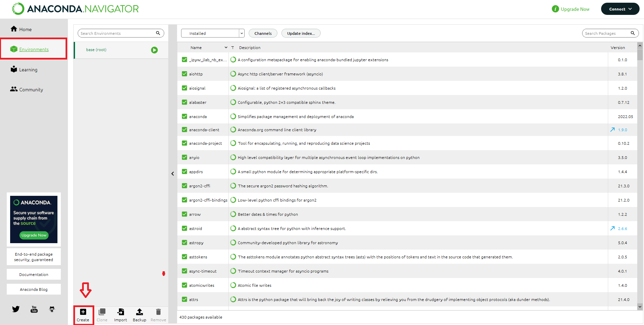This screenshot has height=325, width=644.
Task: Uncheck the anaconda-client checkbox
Action: pyautogui.click(x=184, y=130)
